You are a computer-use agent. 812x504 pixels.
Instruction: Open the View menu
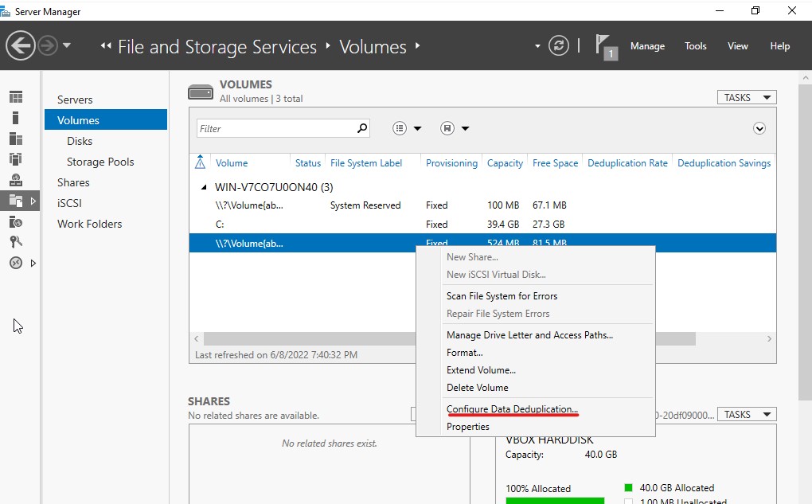pos(737,46)
